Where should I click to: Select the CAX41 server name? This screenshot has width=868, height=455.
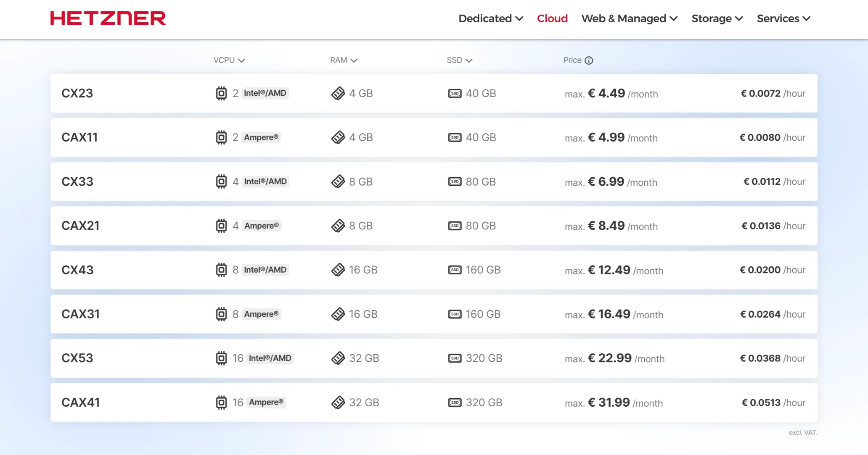coord(81,402)
